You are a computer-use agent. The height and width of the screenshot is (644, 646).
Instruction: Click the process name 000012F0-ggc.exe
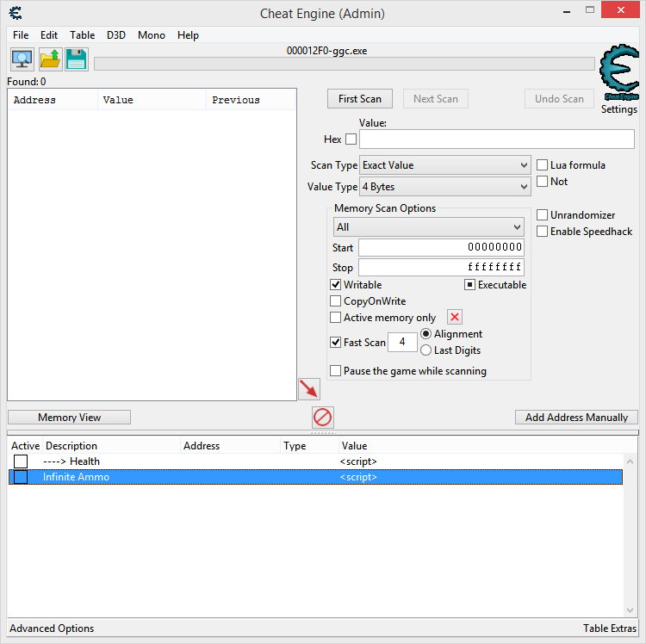(x=326, y=51)
